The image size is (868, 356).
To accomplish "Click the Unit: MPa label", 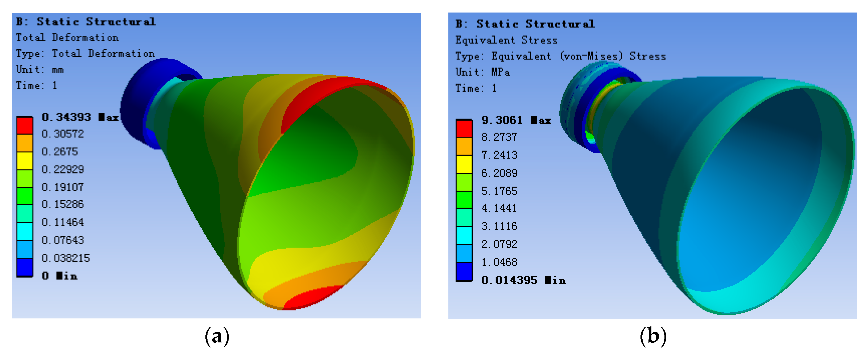I will pos(482,72).
